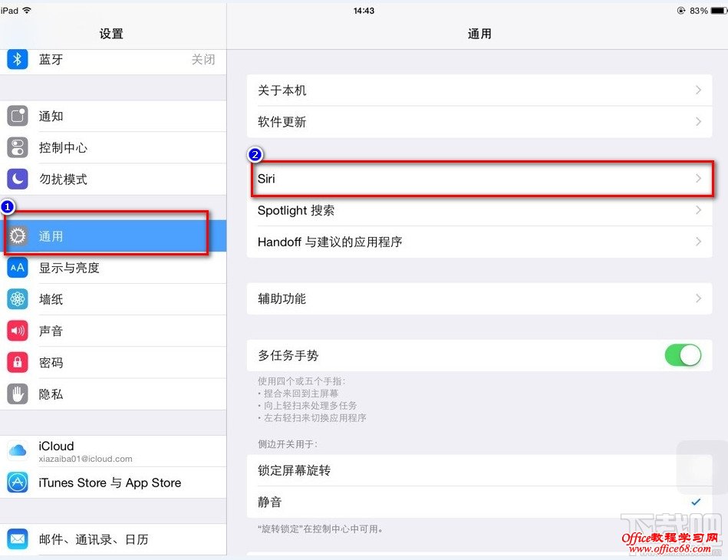Open Handoff 与建议的应用程序 row

tap(479, 242)
